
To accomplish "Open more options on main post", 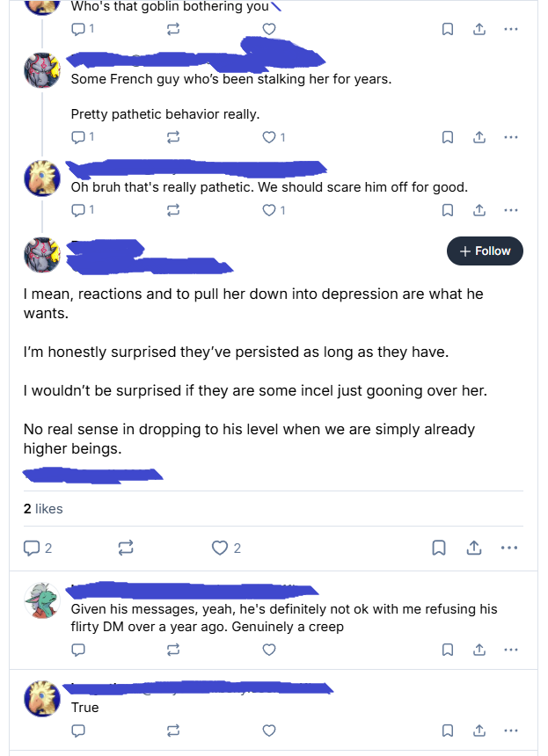I will [508, 548].
